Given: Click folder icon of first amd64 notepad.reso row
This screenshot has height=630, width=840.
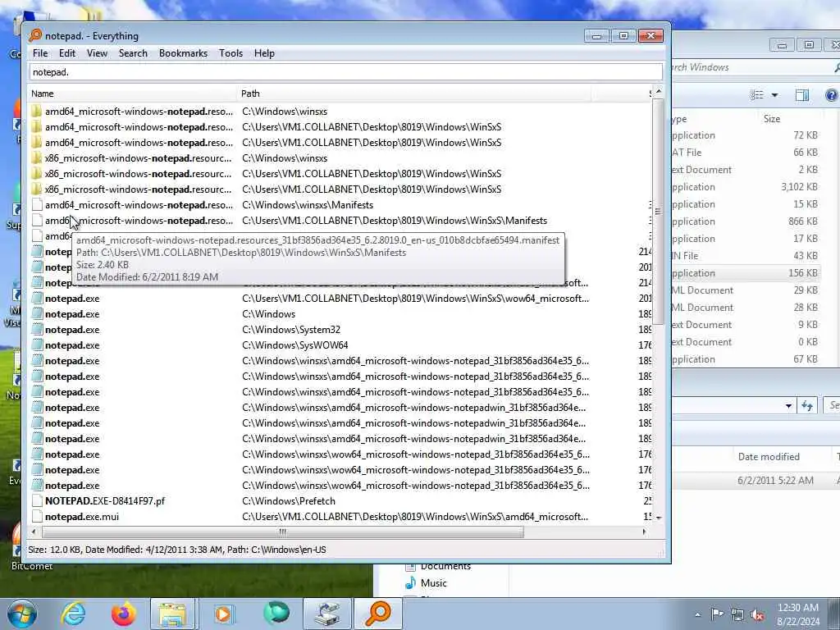Looking at the screenshot, I should point(36,112).
